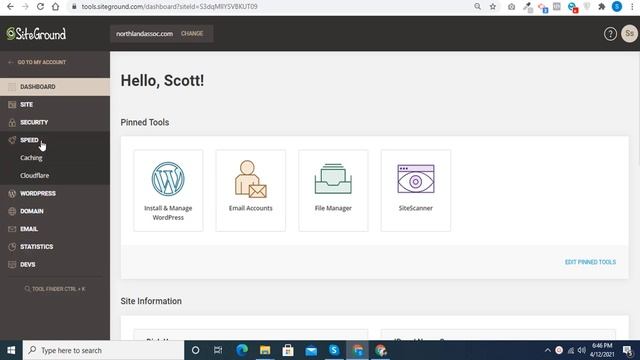Open the Ss user avatar menu

coord(629,34)
